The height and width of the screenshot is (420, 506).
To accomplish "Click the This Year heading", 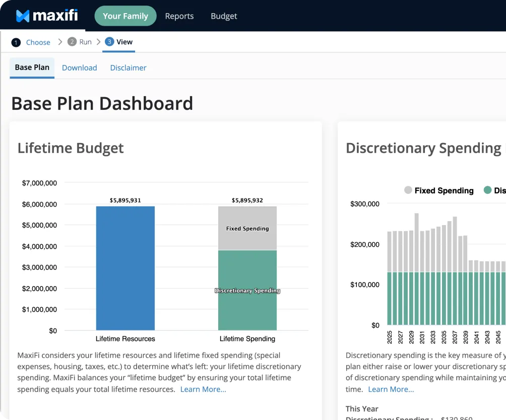I will pos(362,409).
